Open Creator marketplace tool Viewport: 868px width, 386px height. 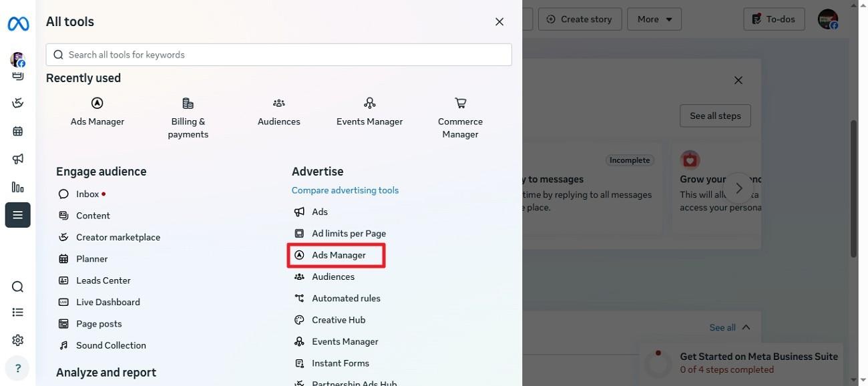(118, 237)
